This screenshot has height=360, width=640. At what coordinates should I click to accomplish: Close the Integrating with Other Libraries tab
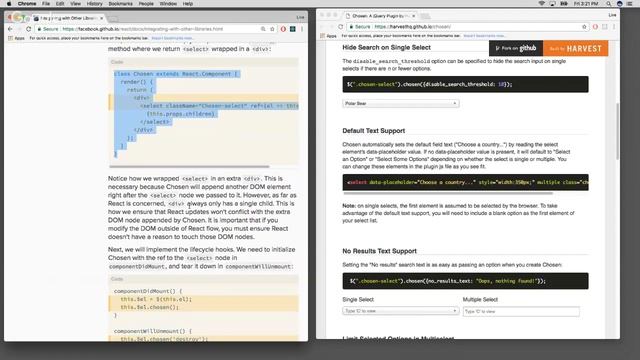[102, 18]
